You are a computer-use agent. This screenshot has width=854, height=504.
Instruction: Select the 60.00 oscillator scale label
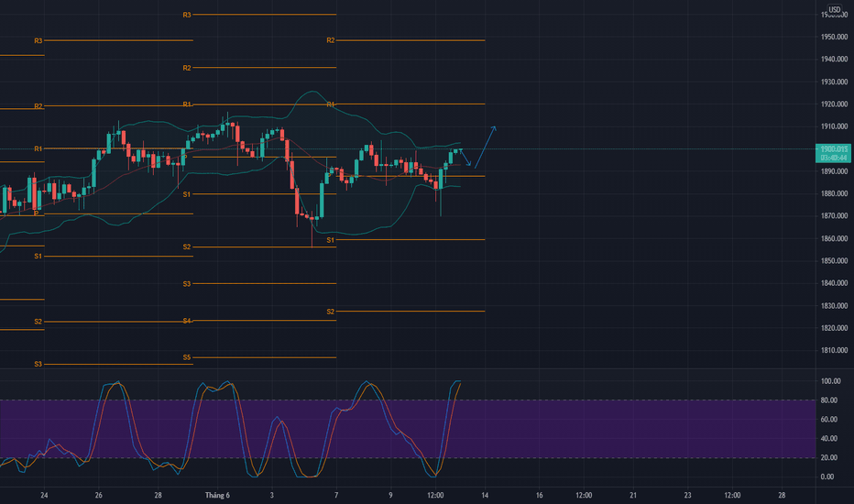pos(829,420)
